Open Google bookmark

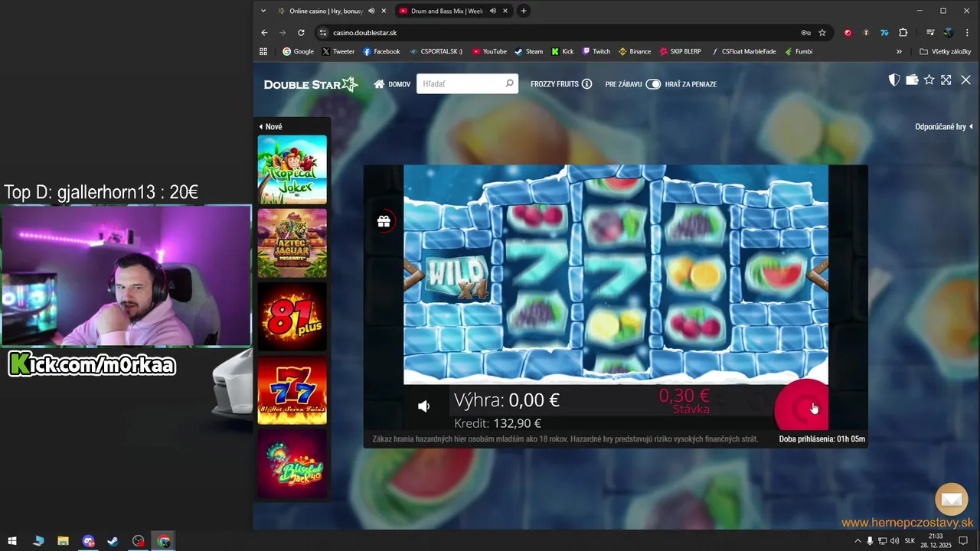pos(298,52)
